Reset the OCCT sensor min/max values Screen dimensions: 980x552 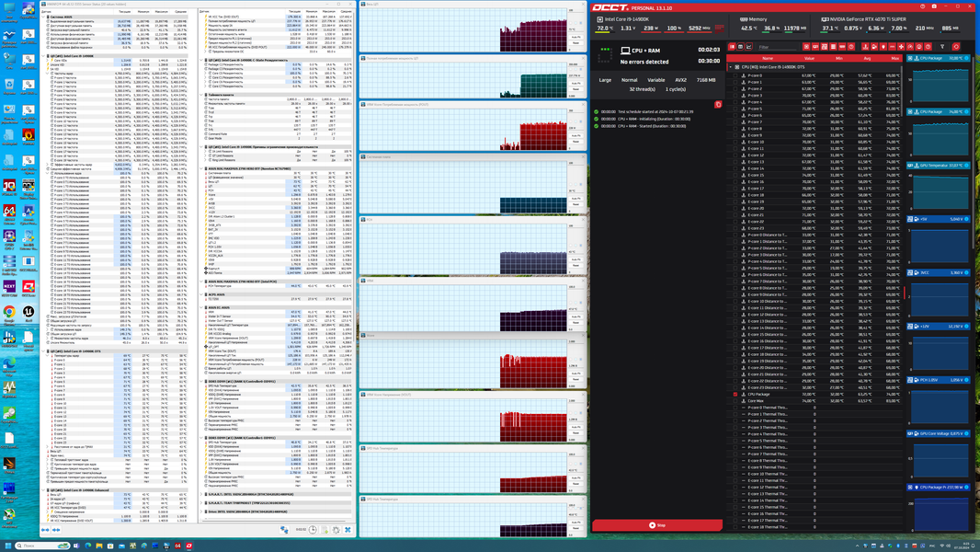click(x=955, y=47)
